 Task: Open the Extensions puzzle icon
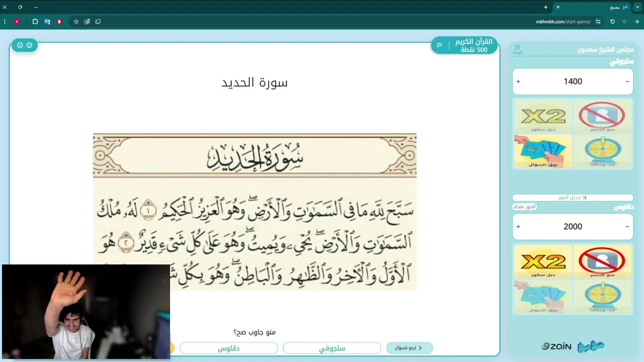coord(35,22)
